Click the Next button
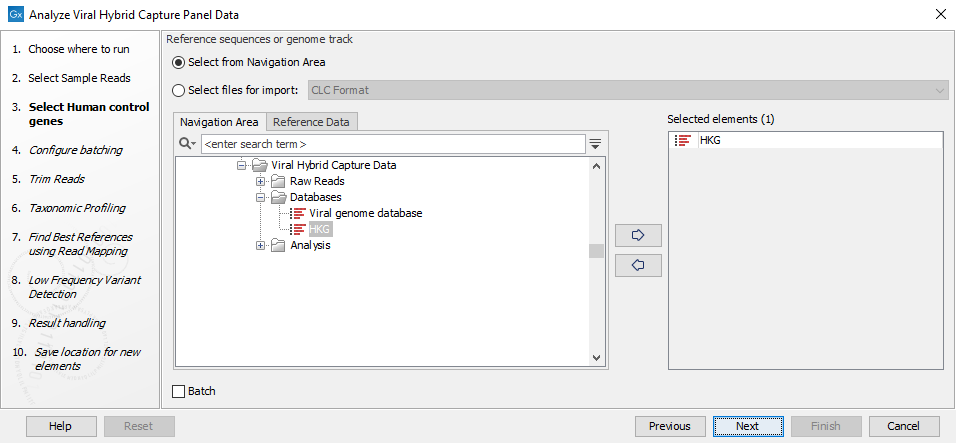956x443 pixels. [747, 426]
